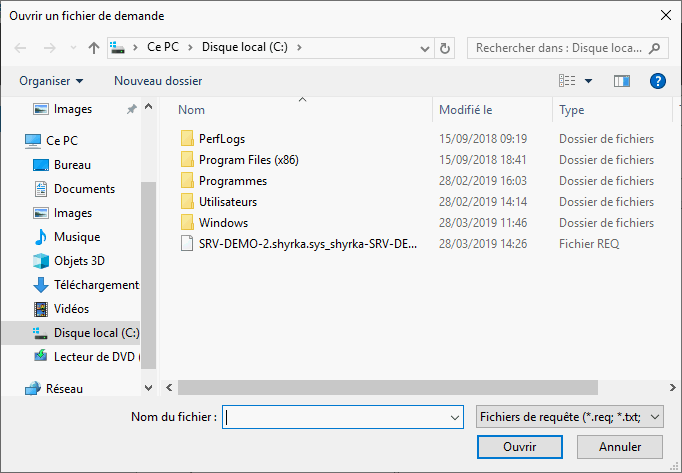This screenshot has height=473, width=682.
Task: Click the Up one level arrow icon
Action: tap(94, 48)
